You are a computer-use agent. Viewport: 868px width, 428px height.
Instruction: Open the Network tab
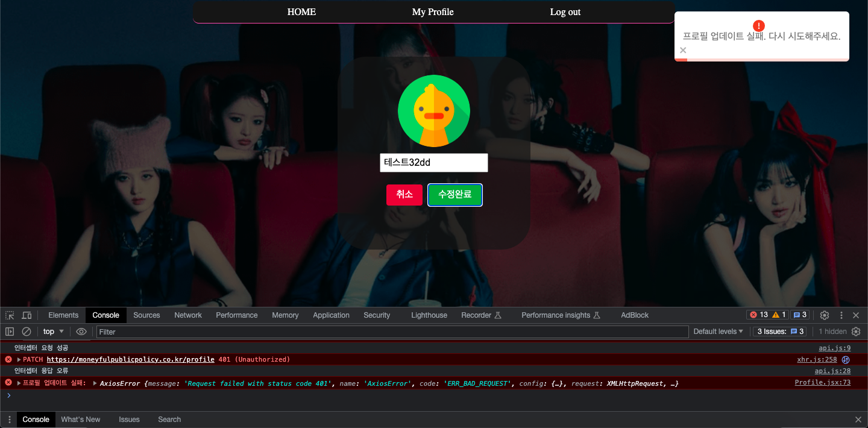188,315
